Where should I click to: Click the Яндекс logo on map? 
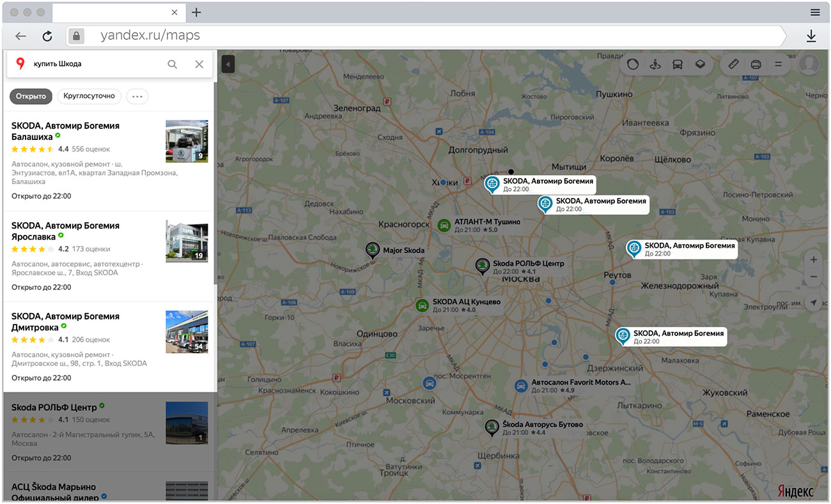click(x=795, y=491)
